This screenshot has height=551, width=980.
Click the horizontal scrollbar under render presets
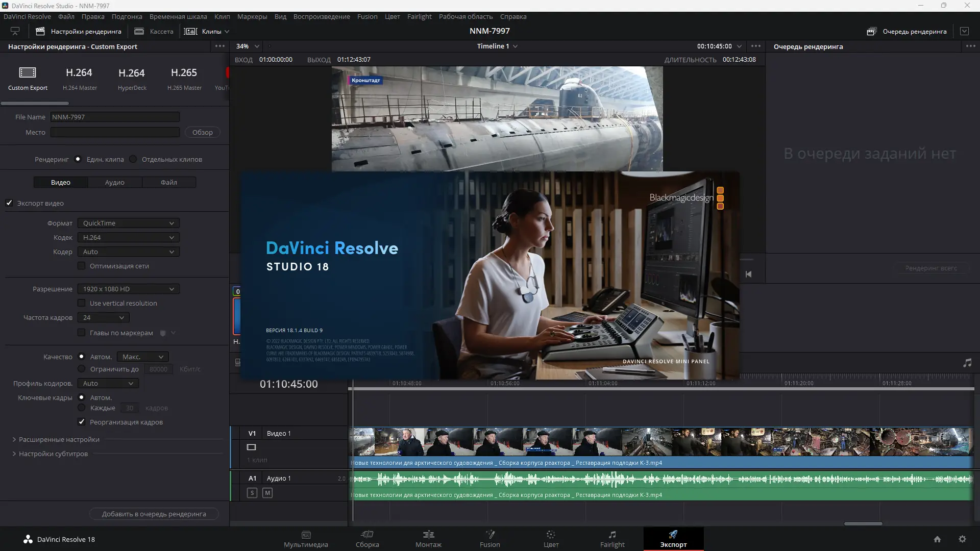[x=35, y=103]
